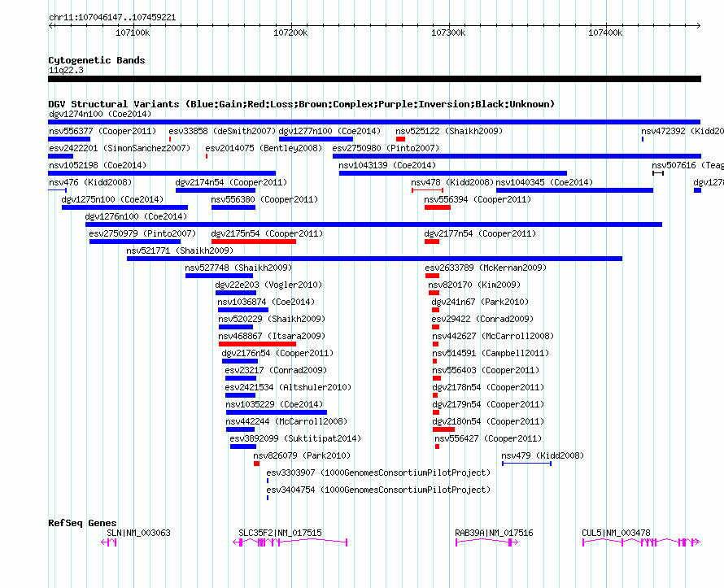Click nsv520229 (Shaikh2009) label
This screenshot has height=588, width=724.
(x=272, y=319)
